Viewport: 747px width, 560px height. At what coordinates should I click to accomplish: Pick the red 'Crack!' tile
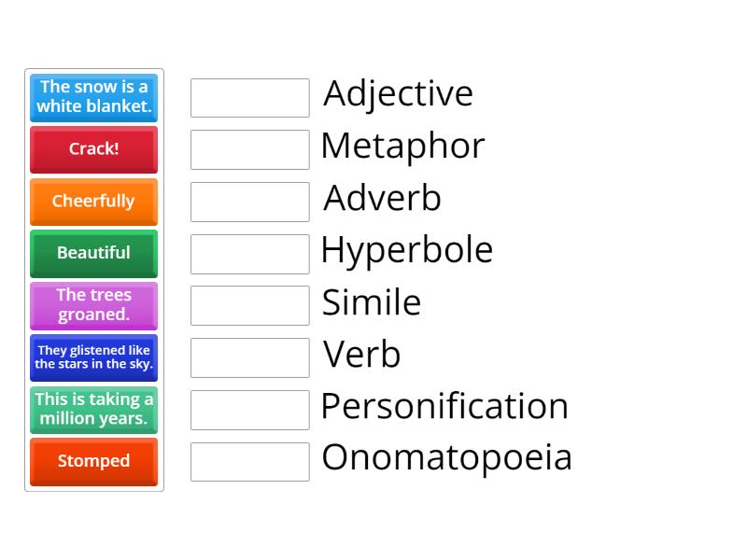pos(93,148)
